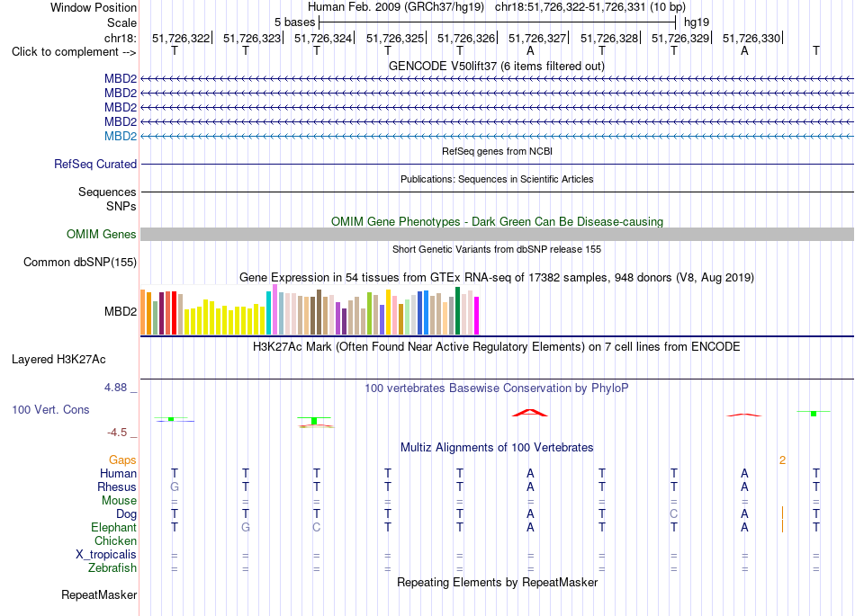Select the Mouse alignment row label
This screenshot has height=616, width=855.
[x=120, y=501]
